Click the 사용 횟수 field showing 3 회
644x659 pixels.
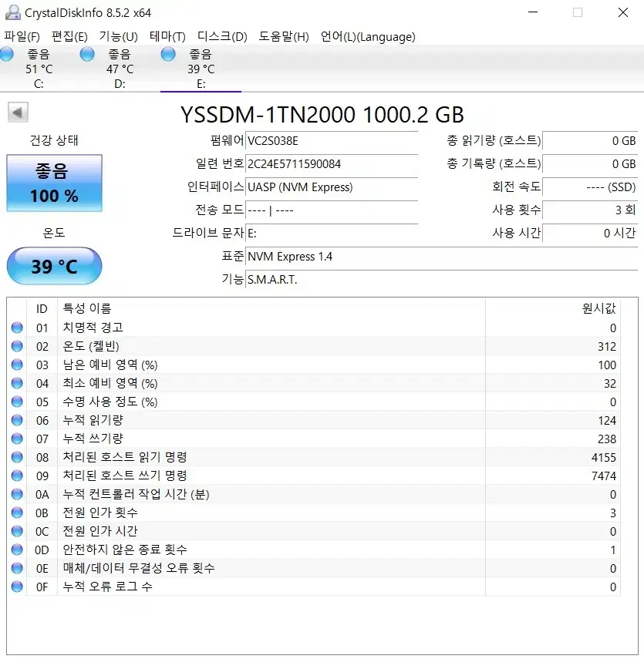pyautogui.click(x=590, y=210)
